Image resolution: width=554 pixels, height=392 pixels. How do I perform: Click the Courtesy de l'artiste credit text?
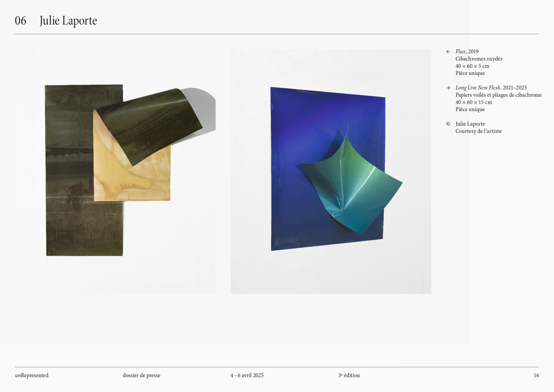478,131
